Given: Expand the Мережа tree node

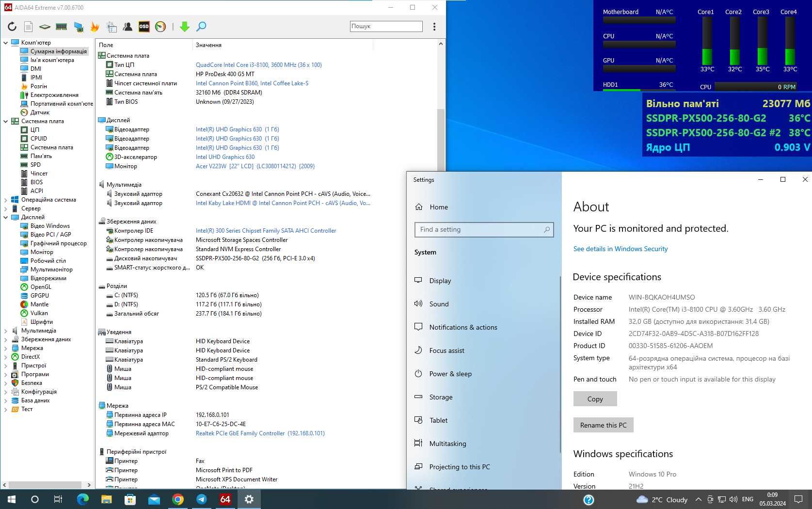Looking at the screenshot, I should pyautogui.click(x=5, y=348).
